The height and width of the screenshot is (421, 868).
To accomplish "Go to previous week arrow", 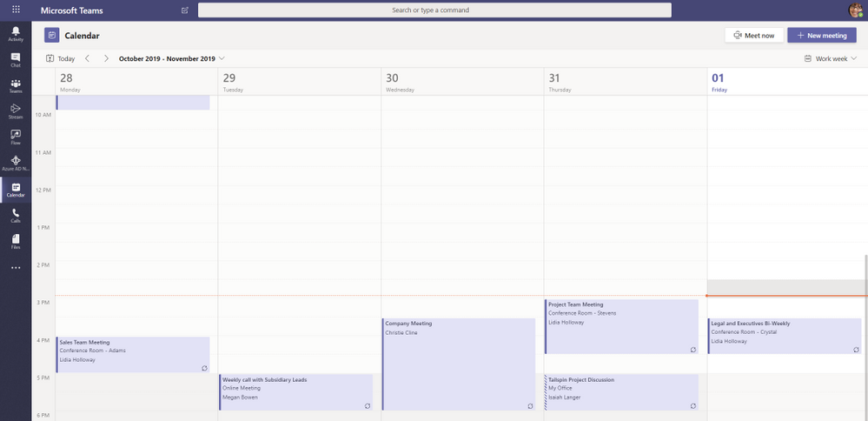I will pyautogui.click(x=87, y=58).
